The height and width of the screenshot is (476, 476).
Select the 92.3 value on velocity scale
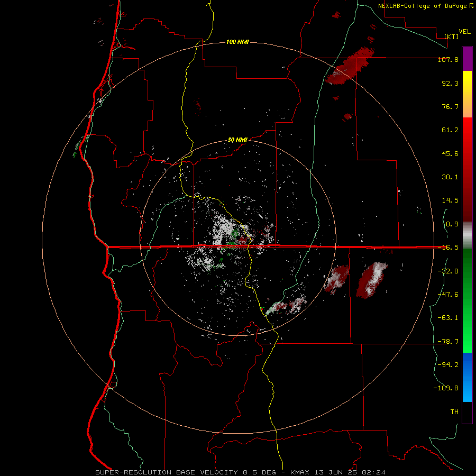(x=450, y=83)
